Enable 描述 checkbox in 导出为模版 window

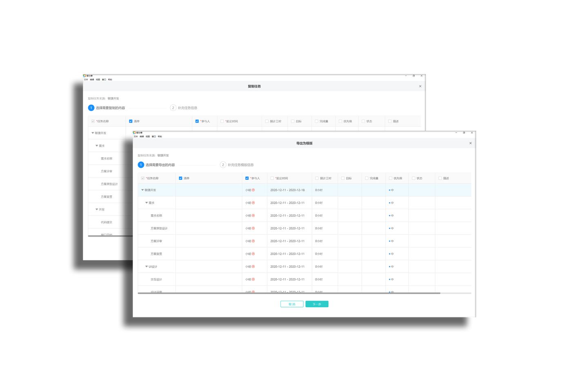pos(440,178)
